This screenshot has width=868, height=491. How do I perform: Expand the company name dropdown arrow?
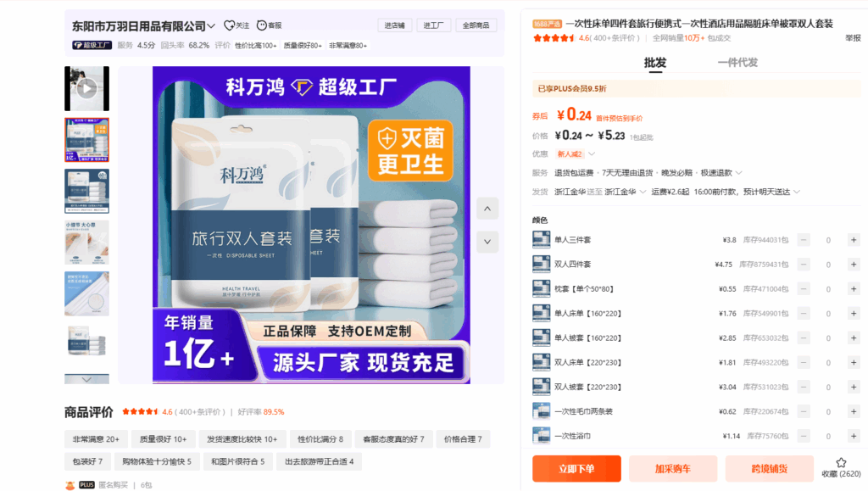coord(211,26)
